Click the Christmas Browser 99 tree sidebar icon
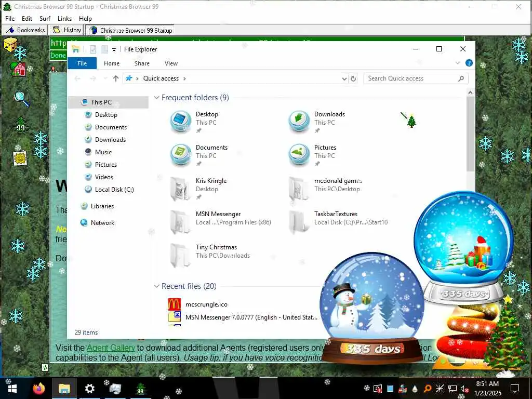The height and width of the screenshot is (399, 532). tap(21, 124)
